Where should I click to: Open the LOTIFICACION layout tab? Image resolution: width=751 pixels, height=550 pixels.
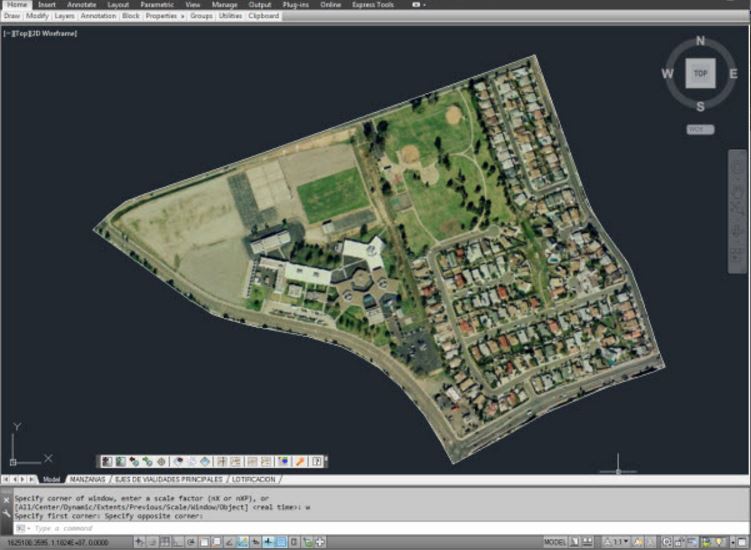252,480
